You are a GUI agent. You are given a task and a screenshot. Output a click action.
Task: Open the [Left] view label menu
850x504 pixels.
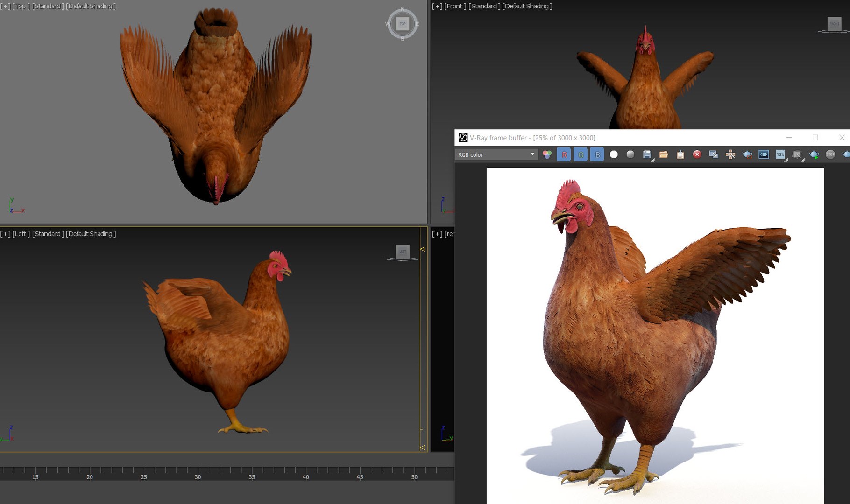pyautogui.click(x=21, y=234)
